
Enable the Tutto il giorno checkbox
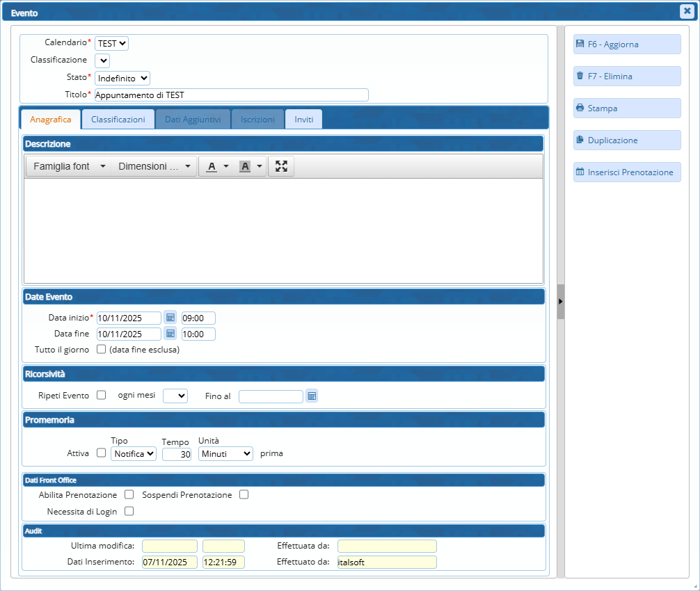(x=101, y=349)
